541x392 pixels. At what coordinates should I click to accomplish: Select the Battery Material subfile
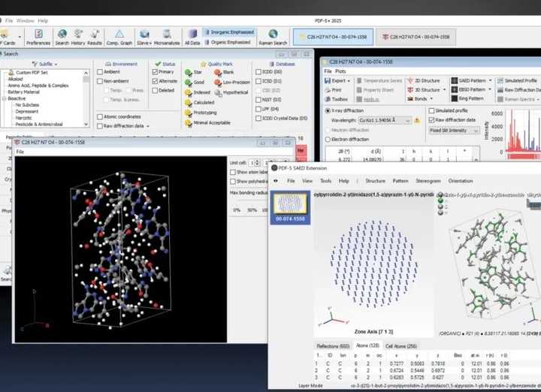[23, 92]
